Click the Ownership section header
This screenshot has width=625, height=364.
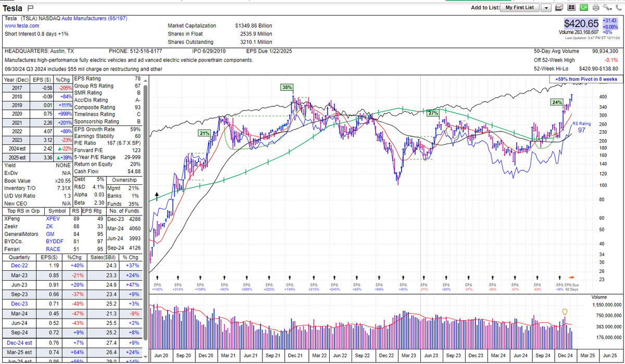pyautogui.click(x=124, y=179)
